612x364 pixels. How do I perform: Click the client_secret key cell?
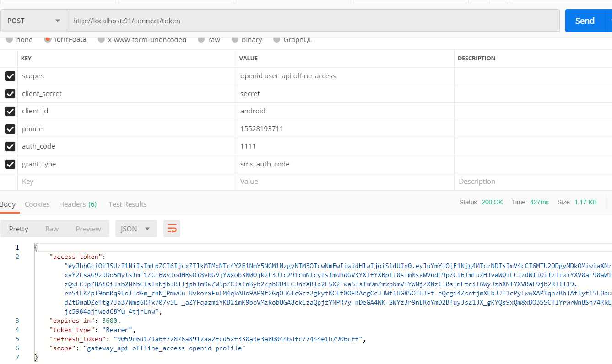click(127, 94)
